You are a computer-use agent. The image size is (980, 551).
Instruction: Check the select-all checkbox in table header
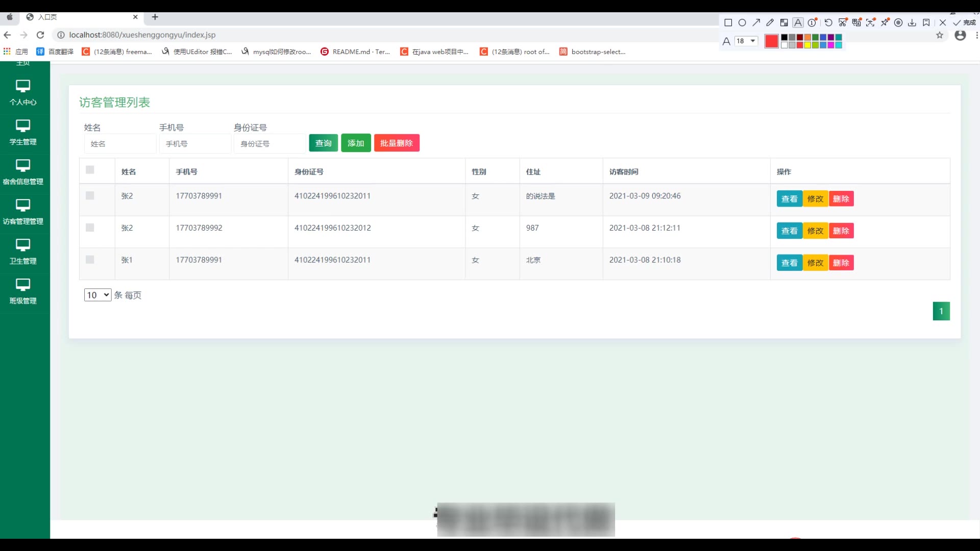90,170
